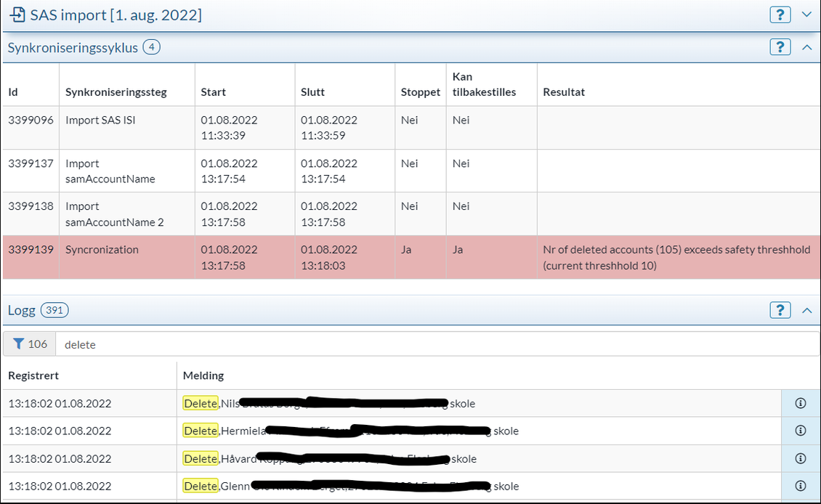Sort by Synkroniseringssteg column header
Viewport: 821px width, 504px height.
tap(116, 92)
